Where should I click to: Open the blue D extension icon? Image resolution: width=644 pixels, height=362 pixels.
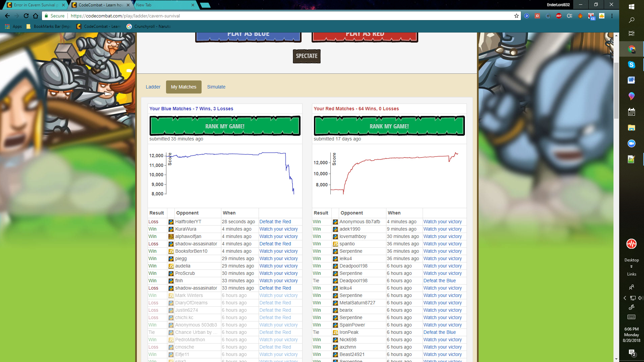[x=527, y=16]
